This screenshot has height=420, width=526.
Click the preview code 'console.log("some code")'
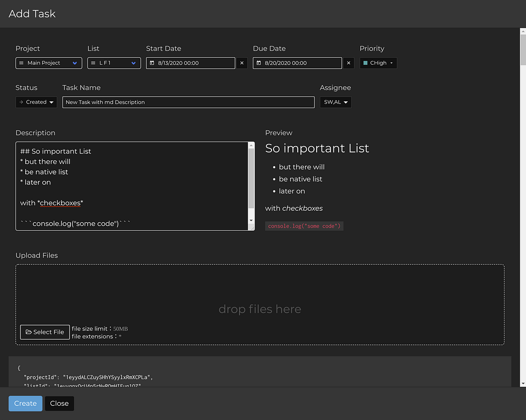tap(304, 226)
